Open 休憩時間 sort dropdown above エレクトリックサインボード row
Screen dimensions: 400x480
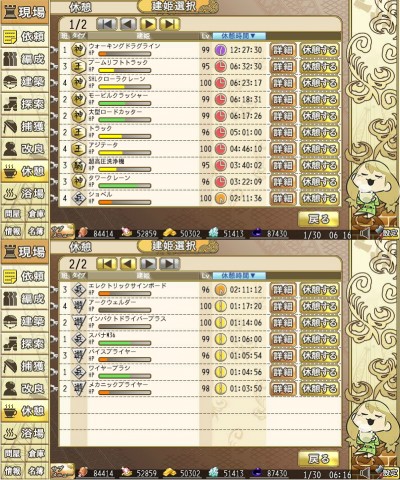pyautogui.click(x=239, y=276)
